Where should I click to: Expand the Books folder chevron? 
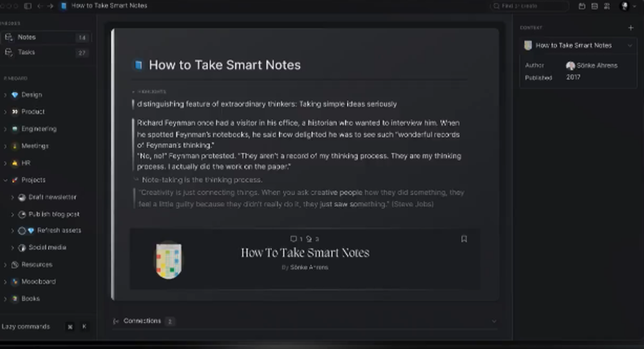(5, 299)
